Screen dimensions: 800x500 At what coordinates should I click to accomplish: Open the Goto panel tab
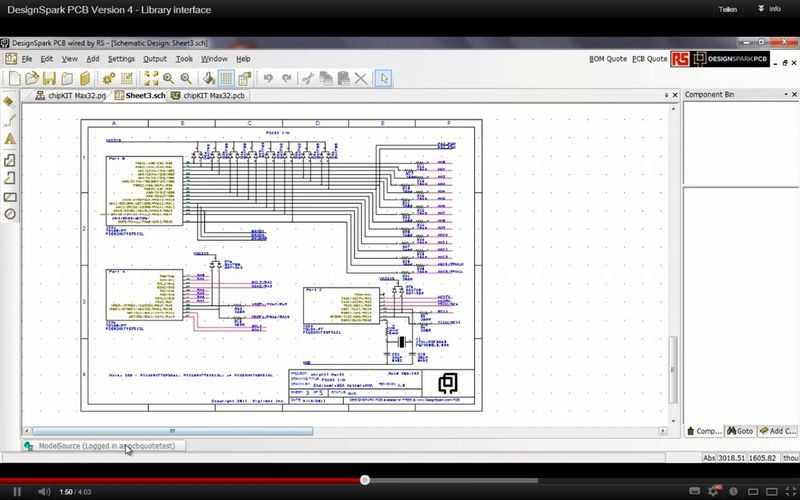tap(740, 431)
